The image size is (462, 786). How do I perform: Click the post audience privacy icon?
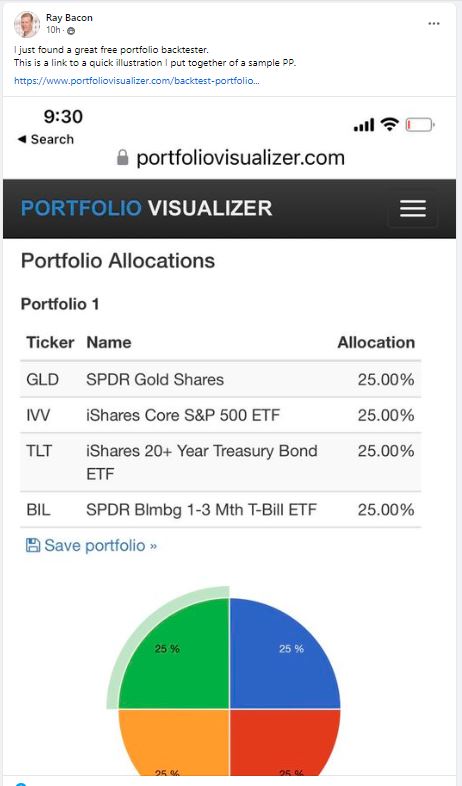71,31
